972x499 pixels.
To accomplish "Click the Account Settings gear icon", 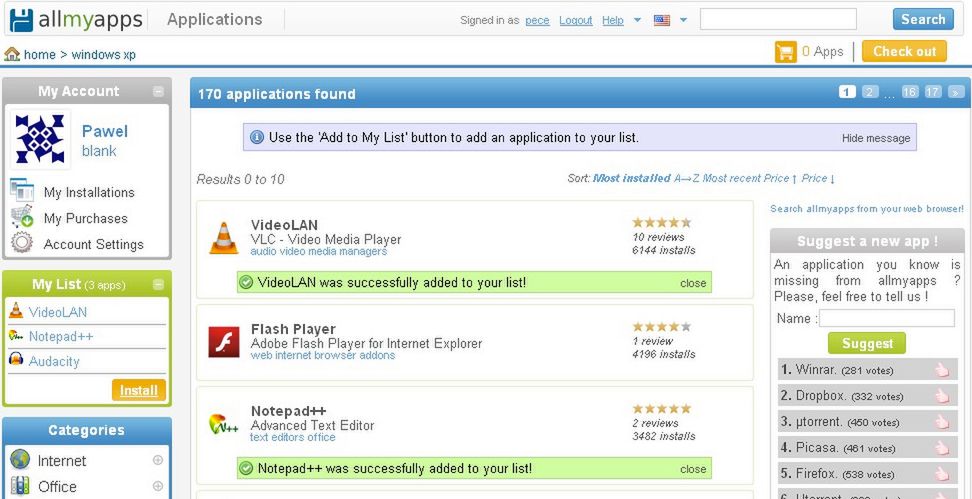I will point(22,242).
